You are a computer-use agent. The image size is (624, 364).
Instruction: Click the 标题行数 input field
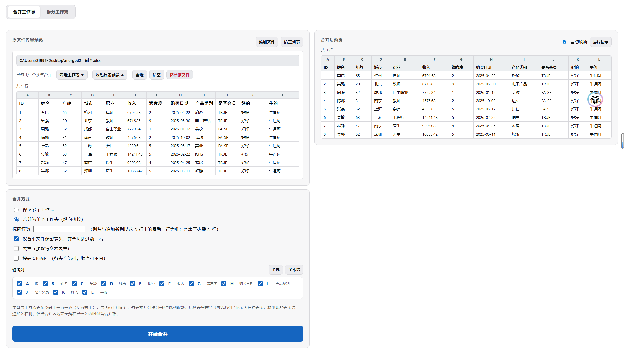pyautogui.click(x=59, y=229)
